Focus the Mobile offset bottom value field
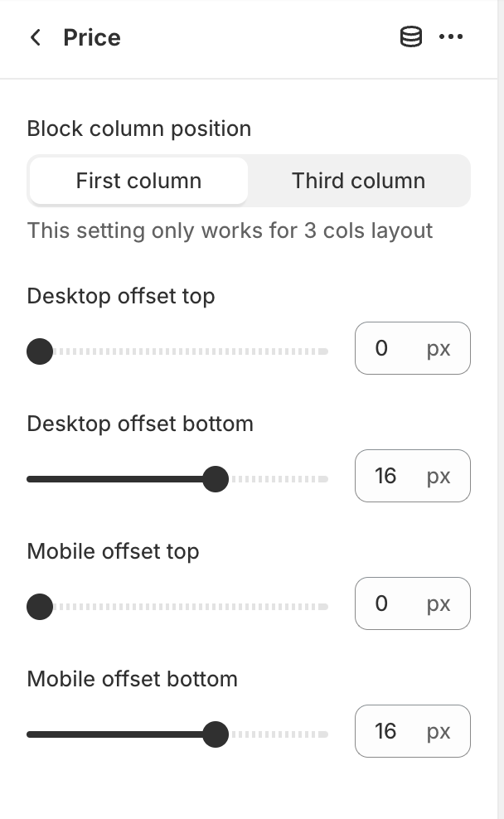This screenshot has width=504, height=819. click(x=413, y=731)
